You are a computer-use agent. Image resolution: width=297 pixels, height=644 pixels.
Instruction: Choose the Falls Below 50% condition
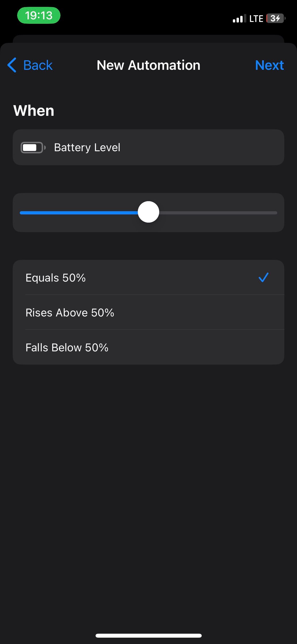pyautogui.click(x=67, y=347)
